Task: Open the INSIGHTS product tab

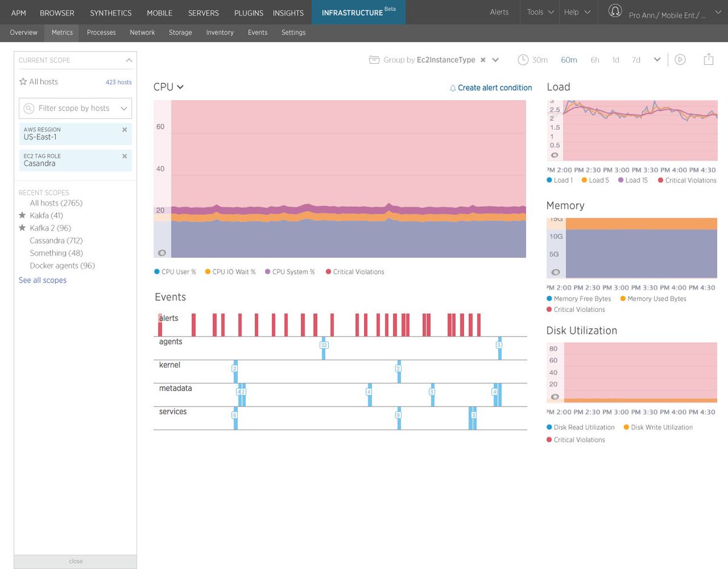Action: pos(288,13)
